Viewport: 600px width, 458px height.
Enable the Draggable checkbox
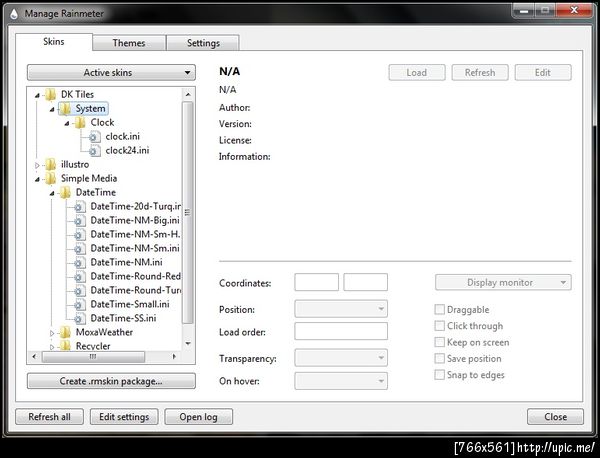click(440, 309)
